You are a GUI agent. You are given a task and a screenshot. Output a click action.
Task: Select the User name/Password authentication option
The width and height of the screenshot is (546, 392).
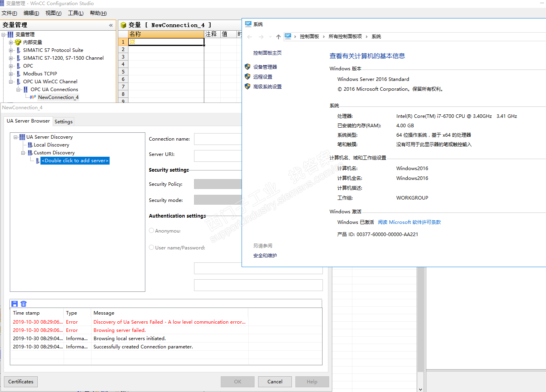(151, 247)
